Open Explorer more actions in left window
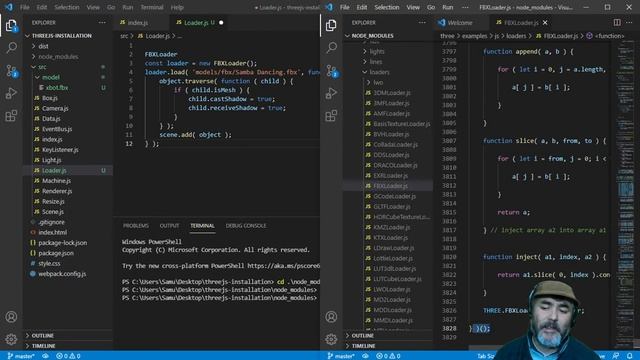This screenshot has height=360, width=640. point(102,23)
